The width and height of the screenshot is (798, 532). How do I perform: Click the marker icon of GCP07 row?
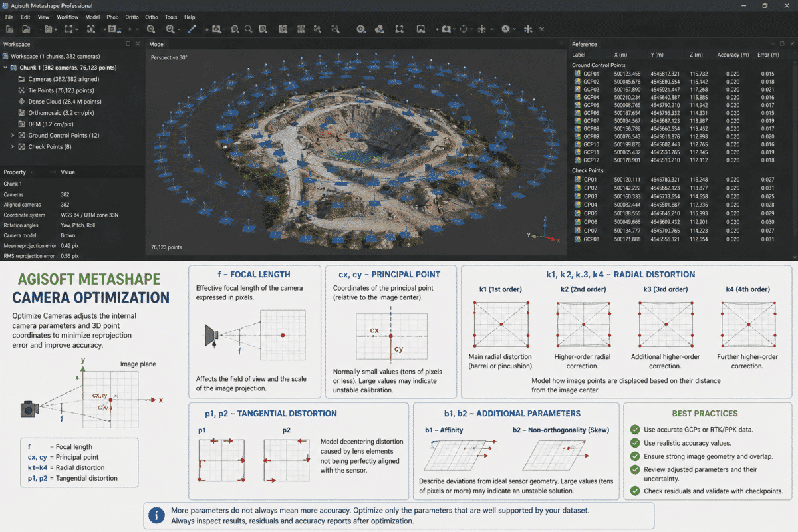[577, 120]
